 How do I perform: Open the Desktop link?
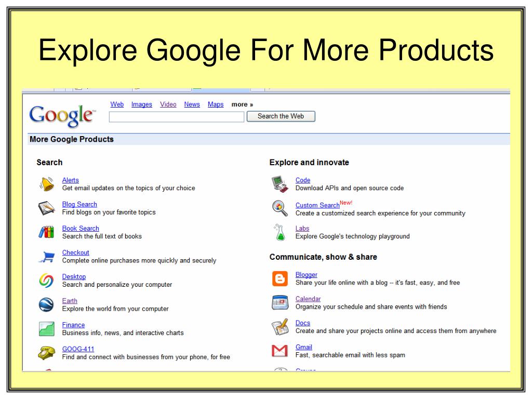[x=74, y=276]
